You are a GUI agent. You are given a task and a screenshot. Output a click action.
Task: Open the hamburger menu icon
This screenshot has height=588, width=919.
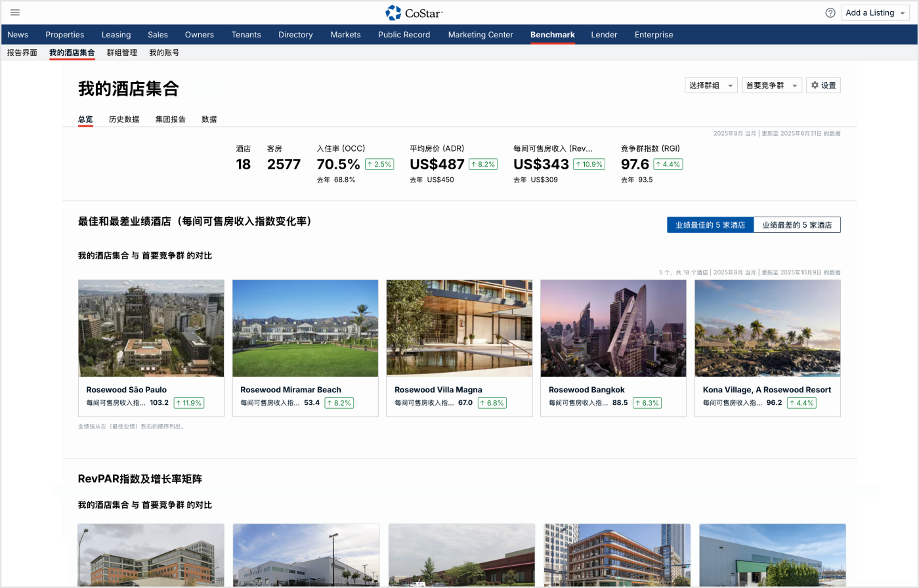(15, 12)
